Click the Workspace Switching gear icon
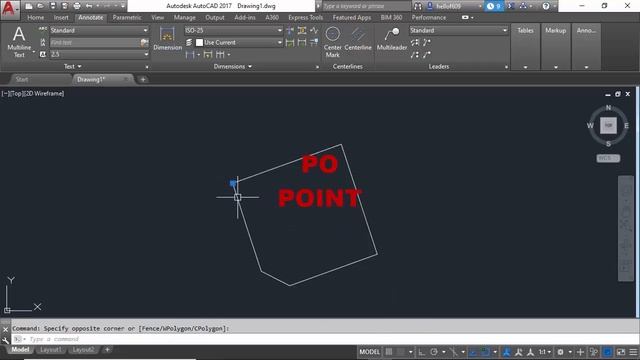This screenshot has width=640, height=360. [560, 352]
